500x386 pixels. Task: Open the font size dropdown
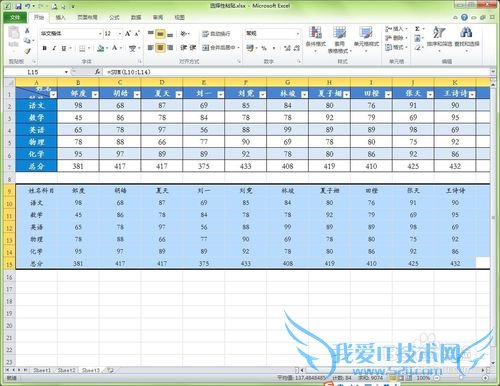(x=120, y=34)
